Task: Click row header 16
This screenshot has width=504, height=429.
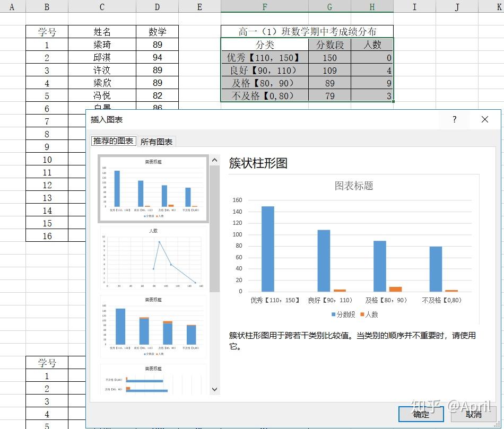Action: (x=47, y=236)
